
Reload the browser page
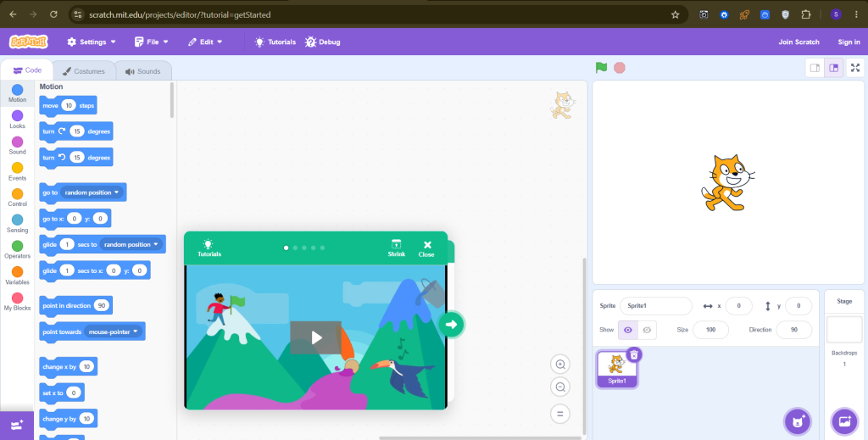coord(53,15)
